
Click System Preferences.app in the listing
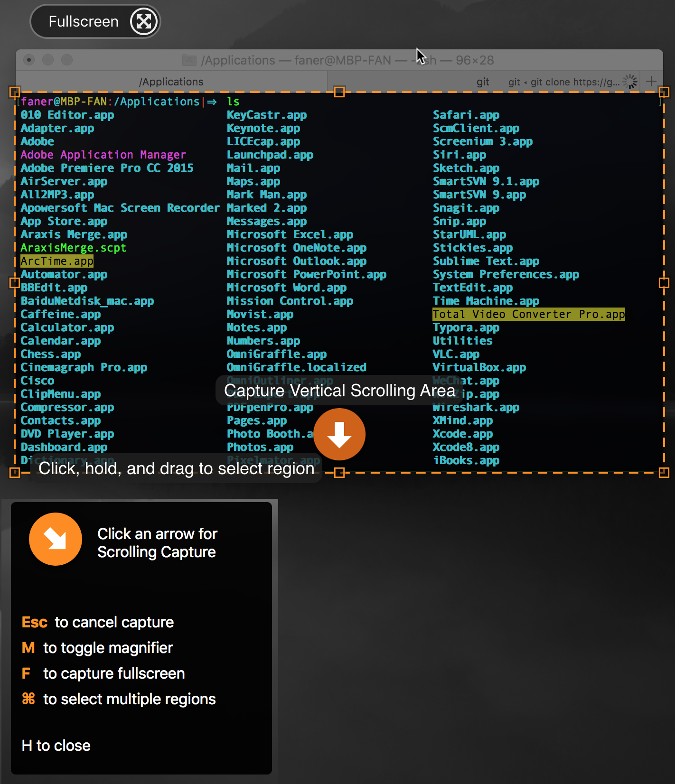506,274
